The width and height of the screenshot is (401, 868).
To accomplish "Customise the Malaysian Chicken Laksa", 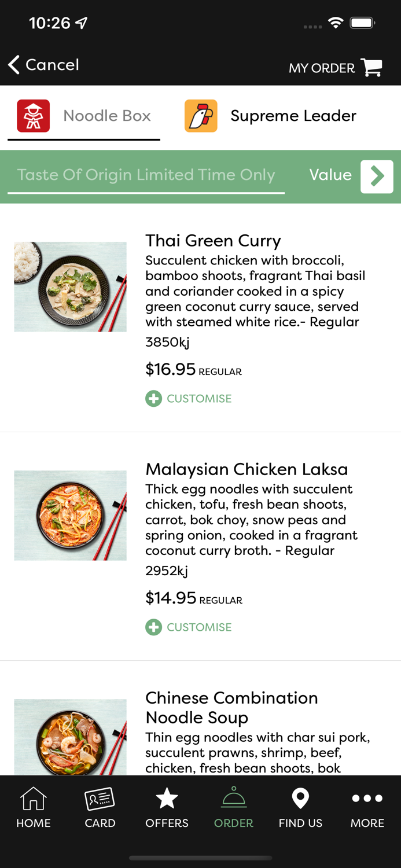I will coord(199,627).
